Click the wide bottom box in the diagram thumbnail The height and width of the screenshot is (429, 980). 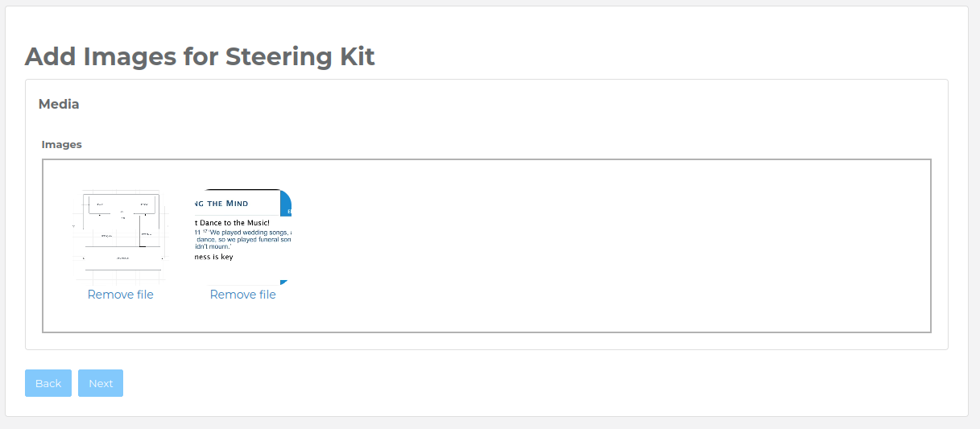coord(122,258)
